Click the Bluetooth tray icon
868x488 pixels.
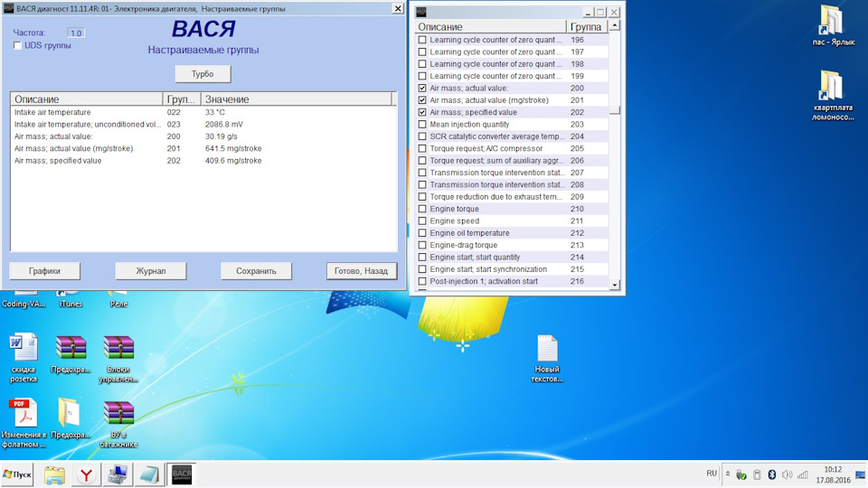[771, 474]
